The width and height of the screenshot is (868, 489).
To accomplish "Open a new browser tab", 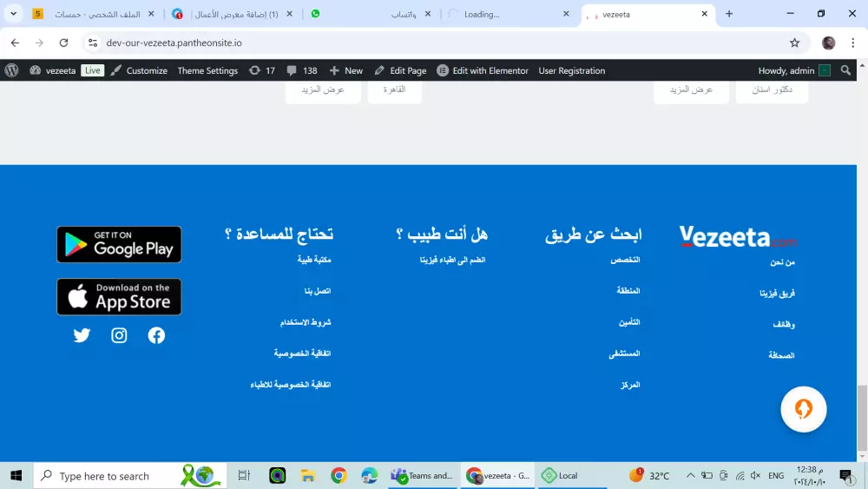I will (729, 14).
